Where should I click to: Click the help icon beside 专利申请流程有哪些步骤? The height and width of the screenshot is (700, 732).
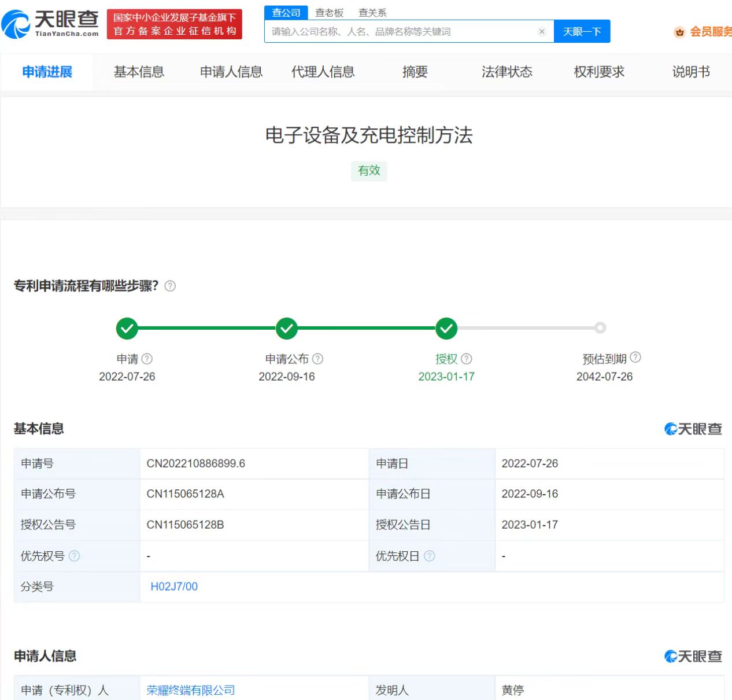170,286
